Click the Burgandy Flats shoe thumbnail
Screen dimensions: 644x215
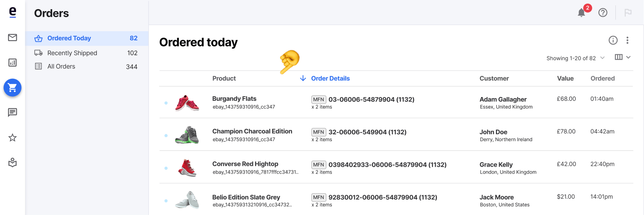(x=187, y=103)
